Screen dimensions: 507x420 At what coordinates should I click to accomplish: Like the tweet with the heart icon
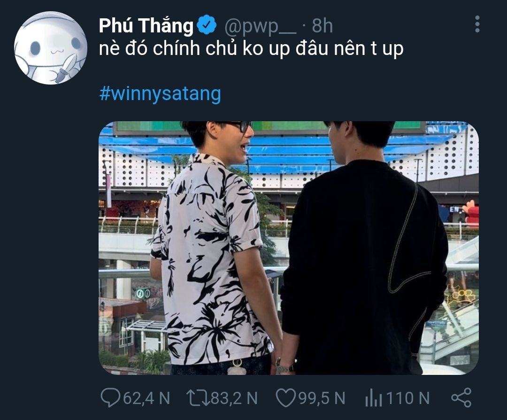coord(285,397)
